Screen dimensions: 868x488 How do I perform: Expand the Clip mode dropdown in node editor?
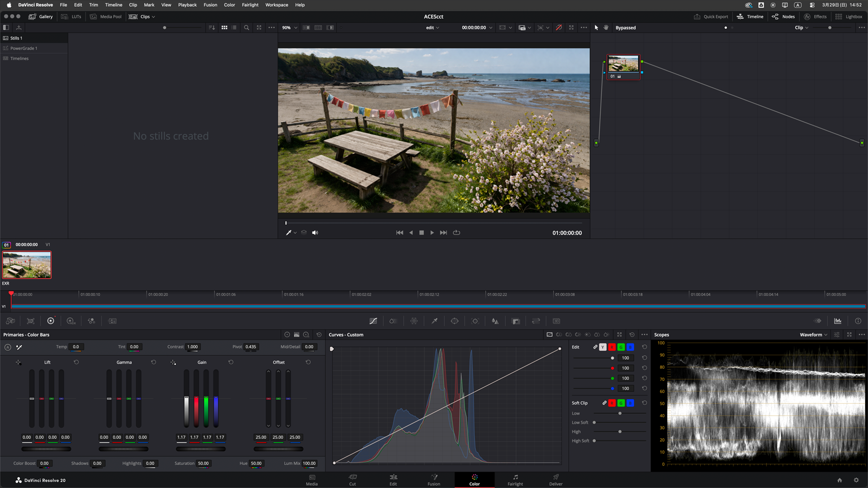[x=801, y=28]
